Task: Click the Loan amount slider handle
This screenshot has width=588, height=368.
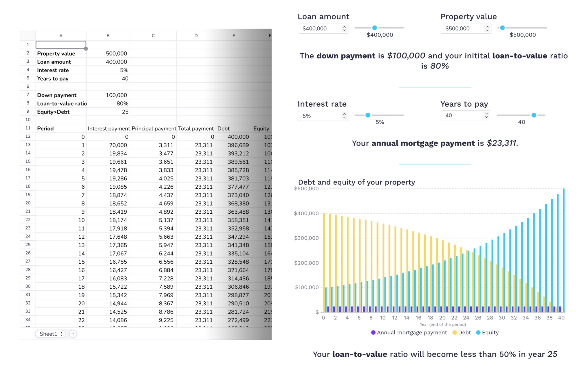Action: pos(374,28)
